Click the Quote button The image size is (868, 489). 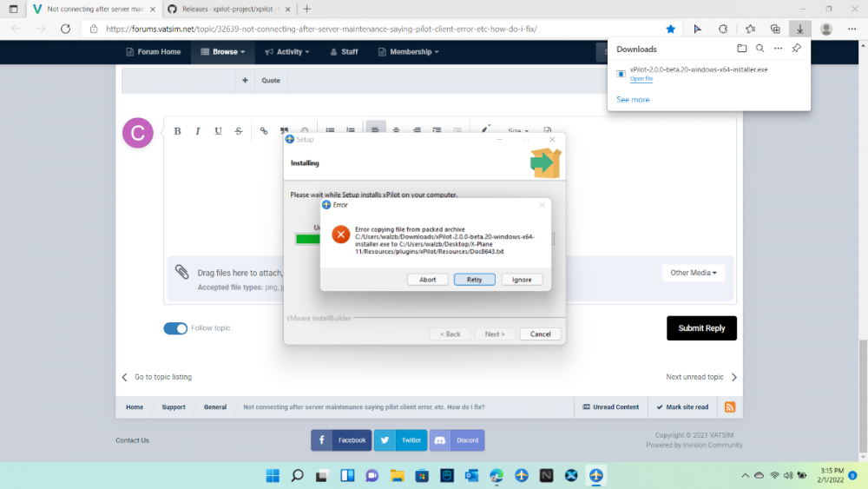click(x=271, y=80)
